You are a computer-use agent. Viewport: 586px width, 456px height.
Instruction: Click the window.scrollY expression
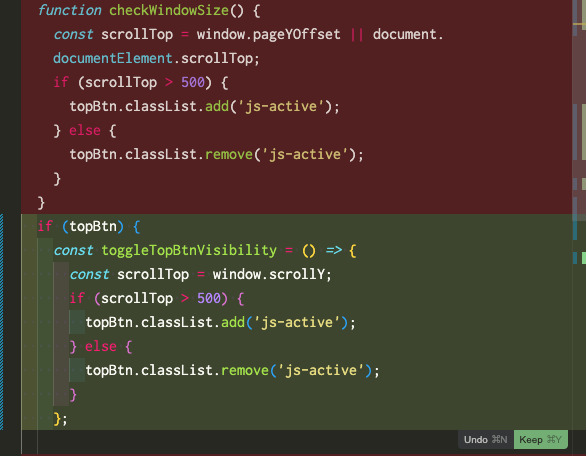(269, 274)
